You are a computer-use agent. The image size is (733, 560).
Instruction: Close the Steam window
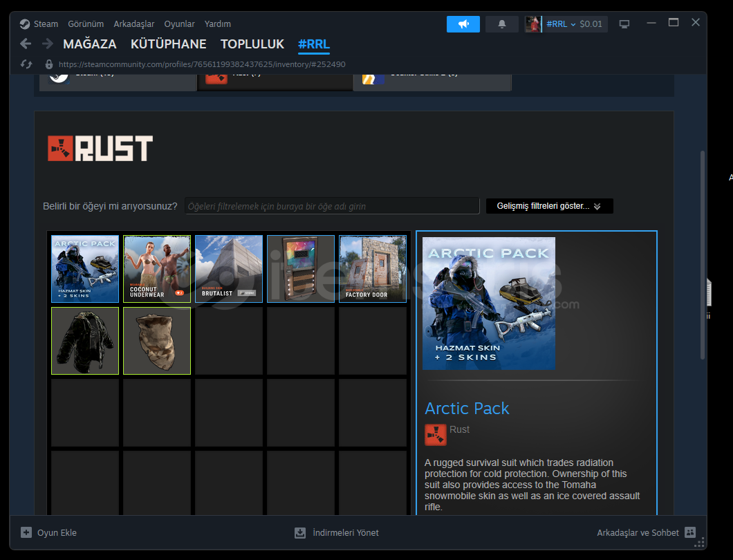tap(696, 22)
